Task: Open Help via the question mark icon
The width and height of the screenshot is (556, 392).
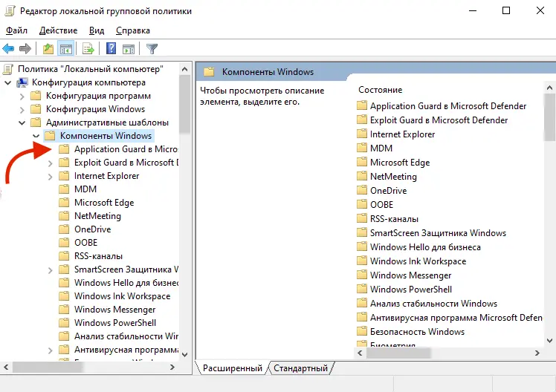Action: tap(111, 49)
